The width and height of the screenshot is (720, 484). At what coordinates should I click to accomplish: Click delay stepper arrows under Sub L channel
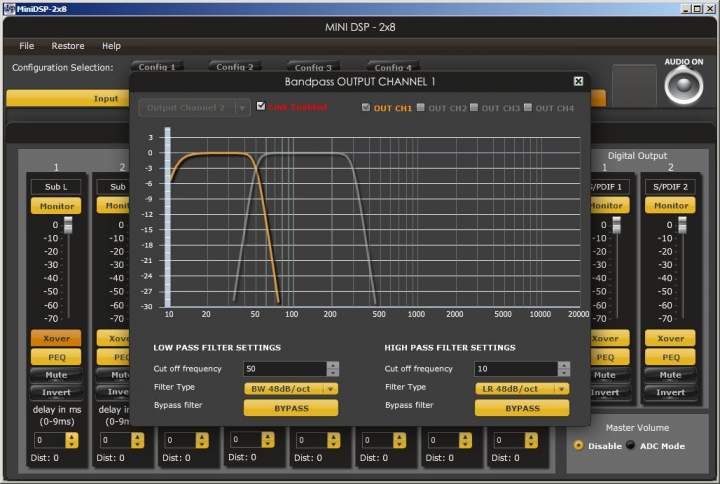[70, 440]
